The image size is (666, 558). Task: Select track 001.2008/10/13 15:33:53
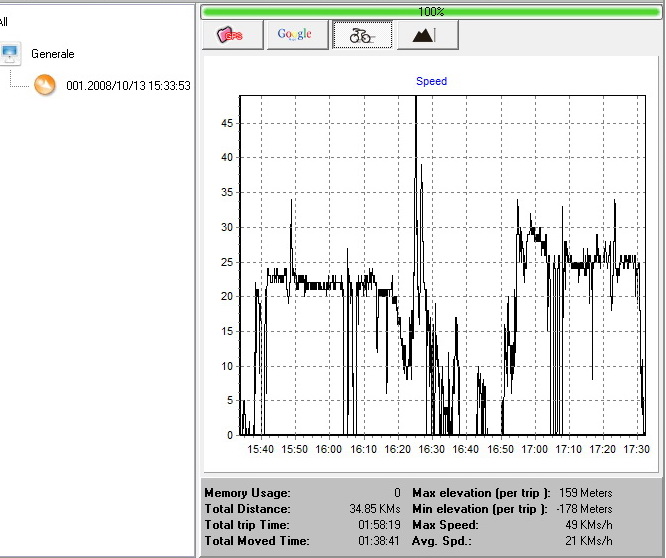128,86
